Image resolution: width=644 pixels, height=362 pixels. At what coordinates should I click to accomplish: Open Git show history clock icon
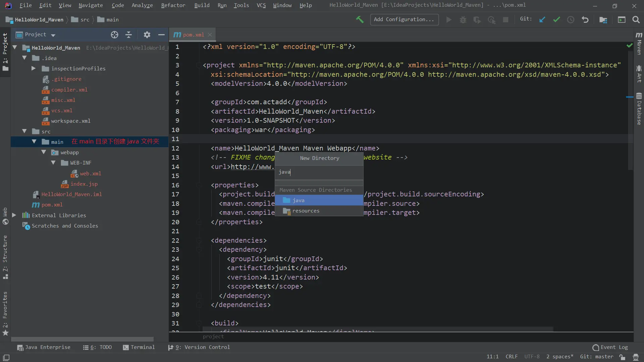pos(571,19)
